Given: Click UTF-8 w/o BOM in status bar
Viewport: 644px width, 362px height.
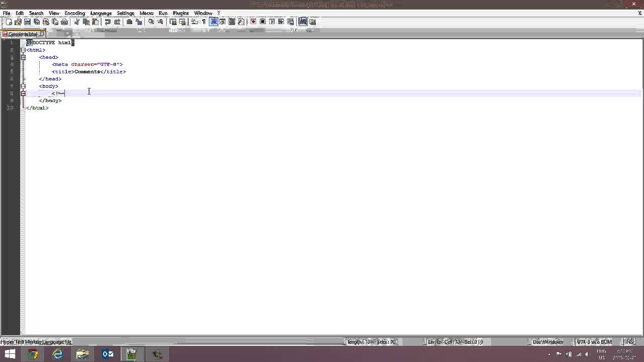Looking at the screenshot, I should 594,342.
